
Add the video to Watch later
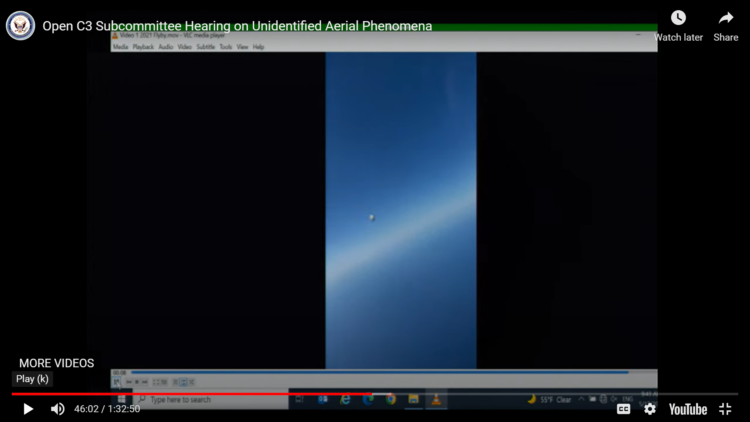pyautogui.click(x=678, y=26)
